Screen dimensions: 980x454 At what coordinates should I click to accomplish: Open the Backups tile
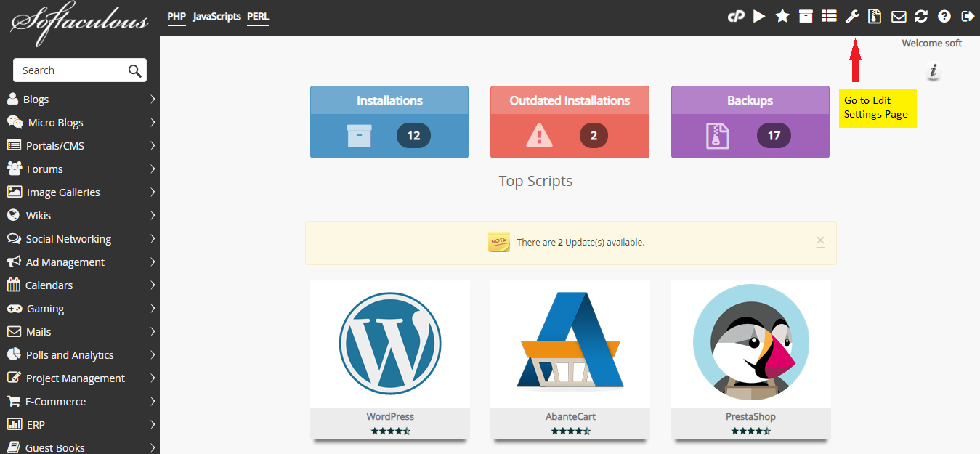point(750,122)
